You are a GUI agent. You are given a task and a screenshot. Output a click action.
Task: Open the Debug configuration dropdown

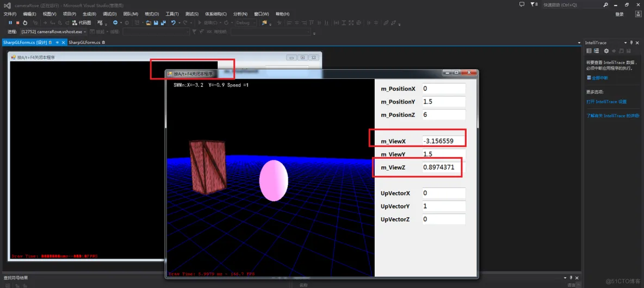tap(246, 23)
